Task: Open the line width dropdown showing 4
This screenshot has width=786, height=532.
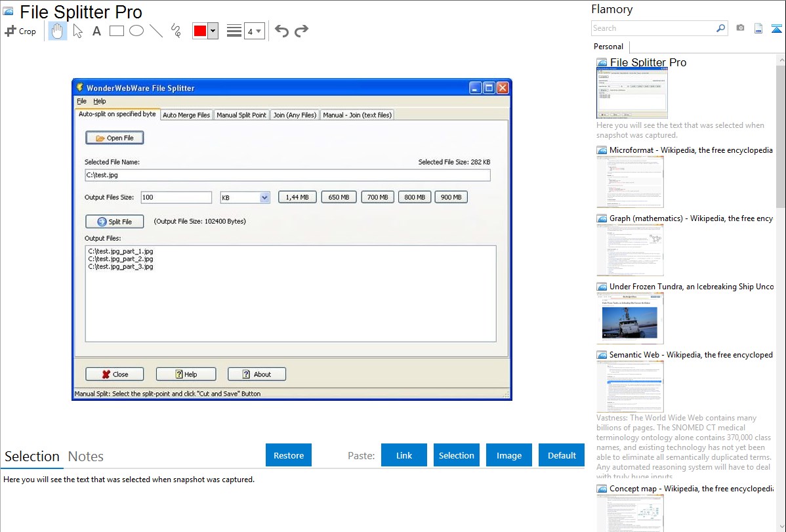Action: coord(254,31)
